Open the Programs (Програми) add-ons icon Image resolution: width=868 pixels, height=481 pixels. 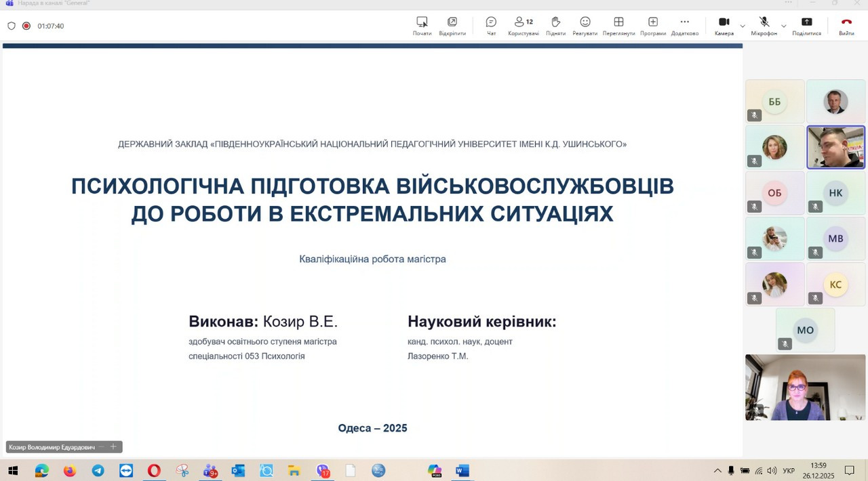click(652, 26)
